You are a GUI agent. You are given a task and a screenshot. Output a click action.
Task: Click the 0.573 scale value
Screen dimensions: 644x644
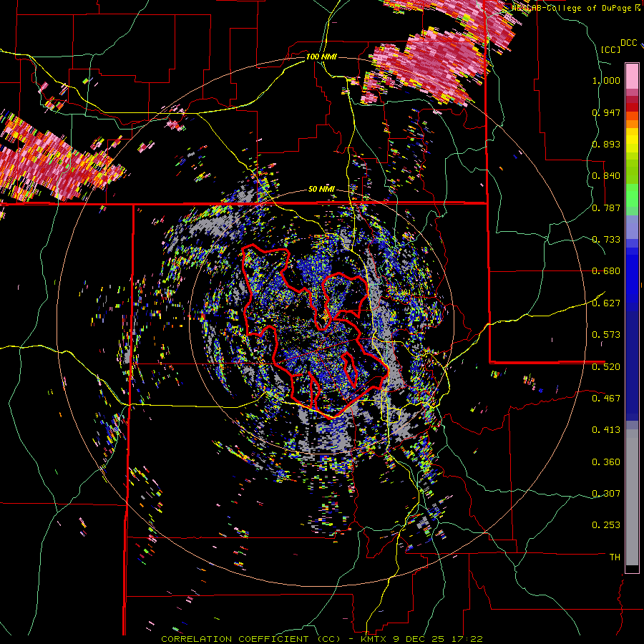606,335
